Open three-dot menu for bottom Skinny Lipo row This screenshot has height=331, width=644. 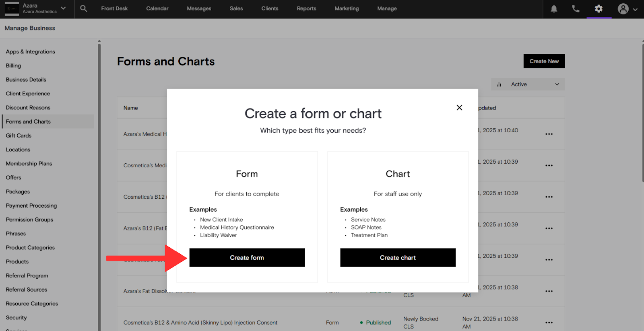[x=549, y=323]
